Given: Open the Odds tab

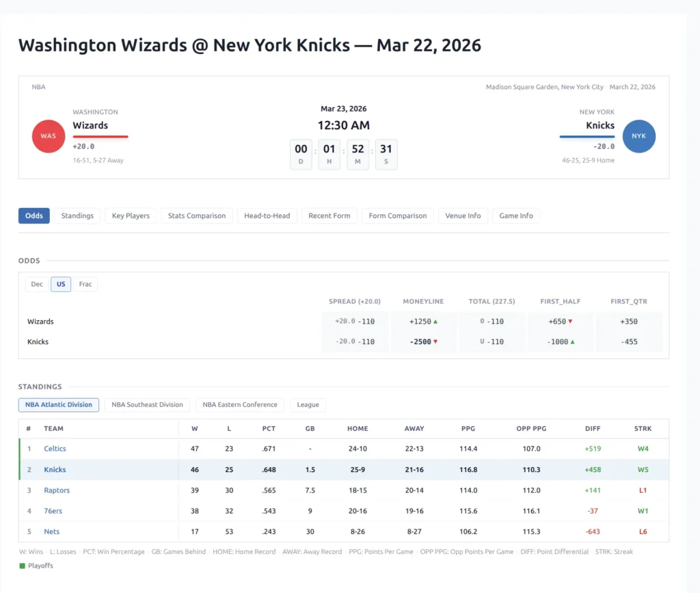Looking at the screenshot, I should click(34, 215).
